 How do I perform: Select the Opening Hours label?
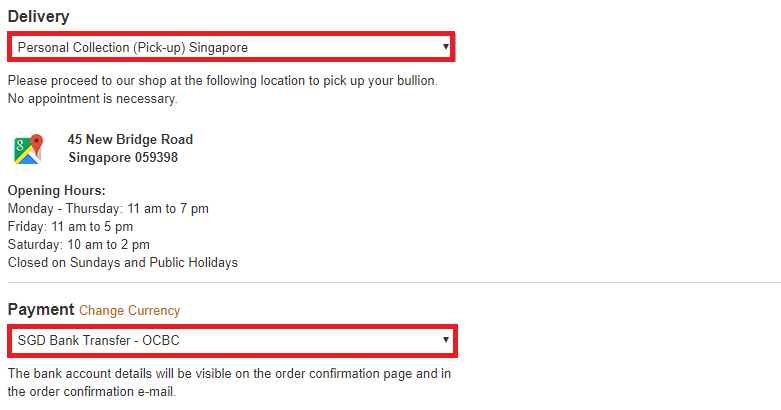(x=57, y=190)
